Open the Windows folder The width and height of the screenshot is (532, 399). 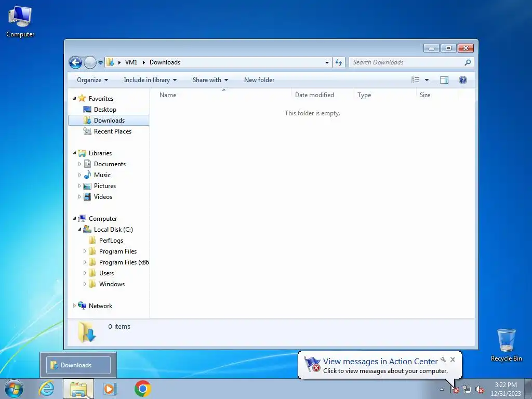[112, 284]
